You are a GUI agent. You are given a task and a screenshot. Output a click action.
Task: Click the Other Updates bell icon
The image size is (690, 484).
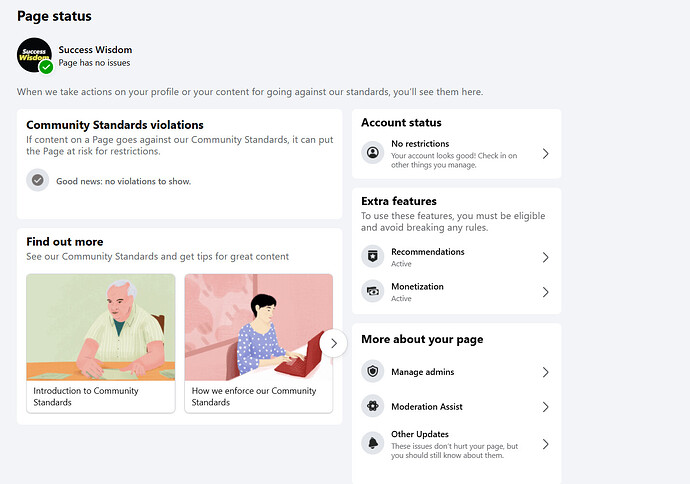pos(373,444)
